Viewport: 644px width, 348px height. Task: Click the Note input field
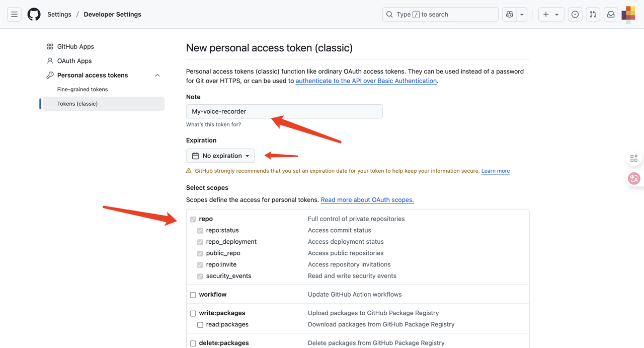click(284, 111)
